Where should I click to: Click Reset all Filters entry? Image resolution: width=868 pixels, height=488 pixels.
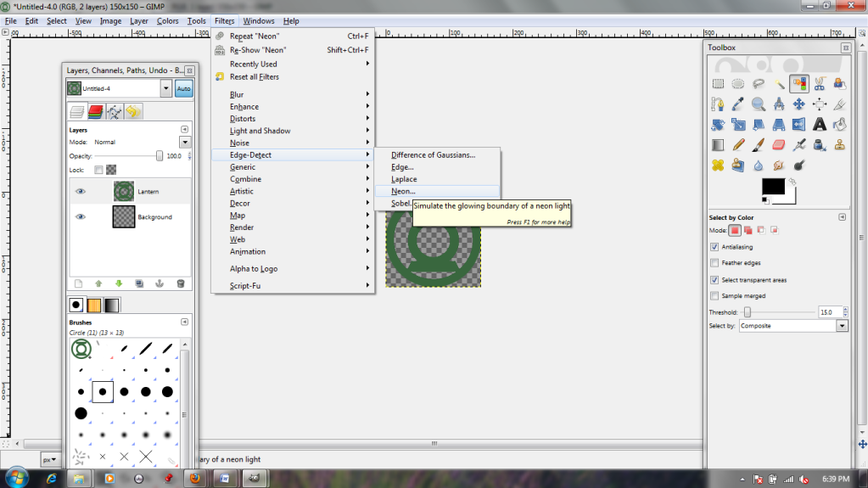(x=293, y=77)
